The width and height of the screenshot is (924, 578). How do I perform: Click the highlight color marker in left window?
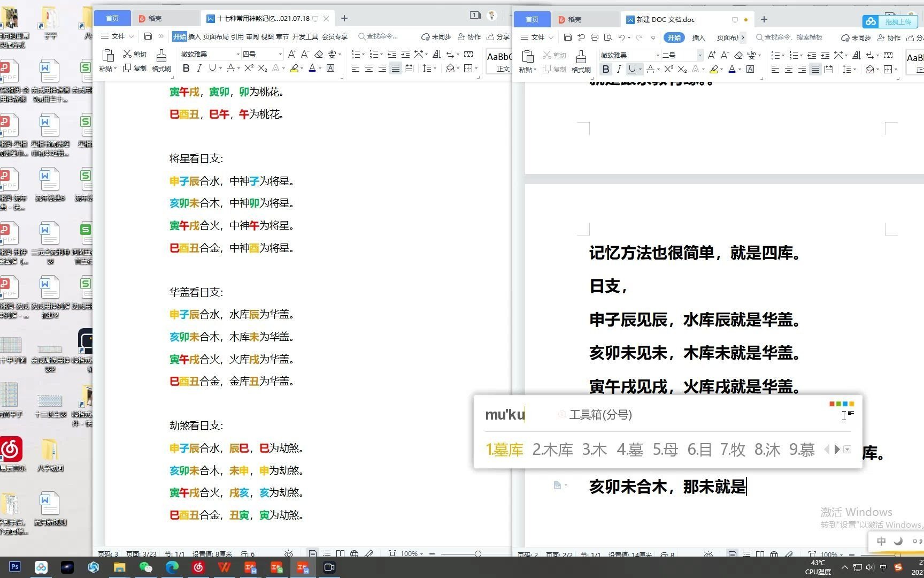294,68
